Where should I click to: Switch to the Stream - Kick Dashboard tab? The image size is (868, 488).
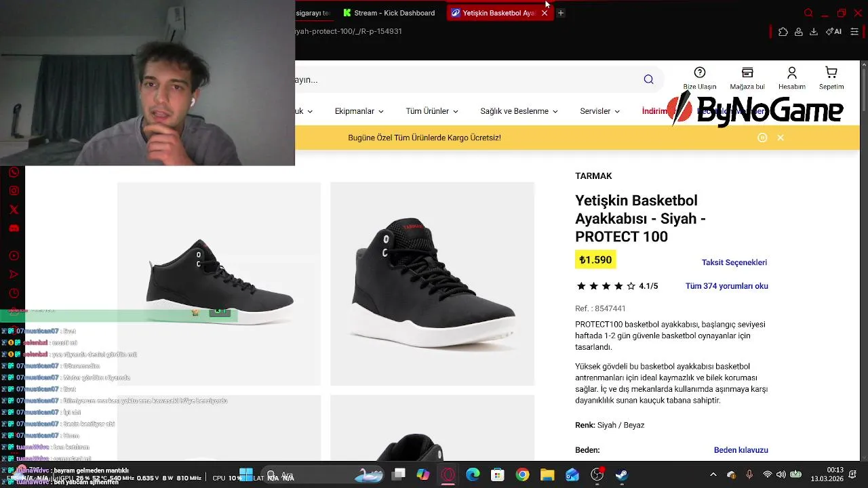coord(389,13)
